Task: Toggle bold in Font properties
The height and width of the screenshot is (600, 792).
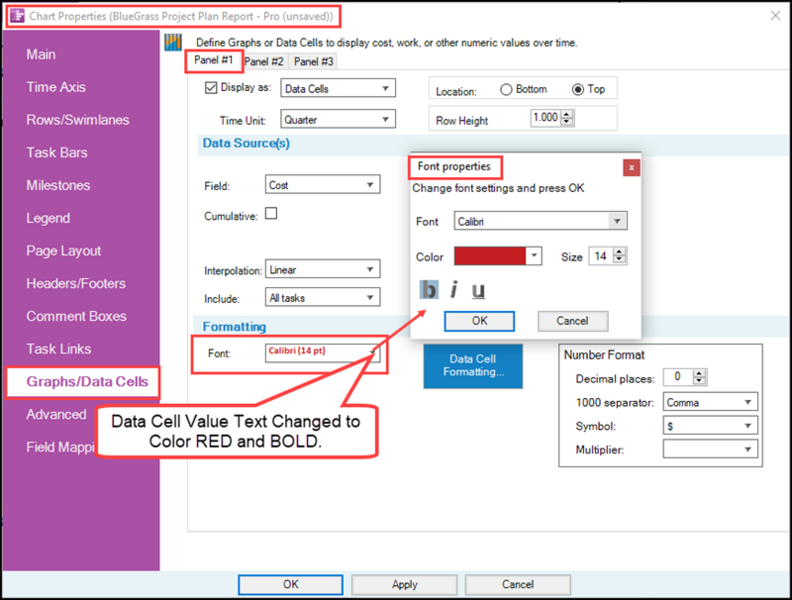Action: pos(429,290)
